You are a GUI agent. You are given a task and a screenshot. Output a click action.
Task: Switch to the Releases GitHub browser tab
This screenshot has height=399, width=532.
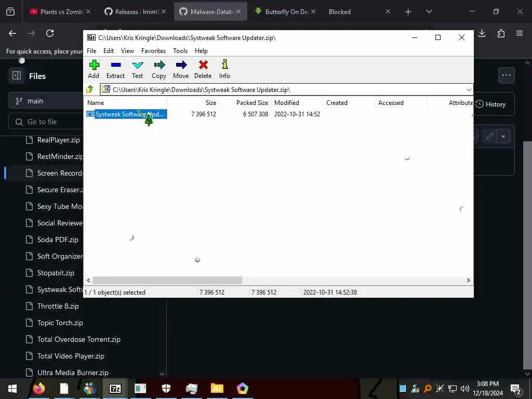click(132, 11)
